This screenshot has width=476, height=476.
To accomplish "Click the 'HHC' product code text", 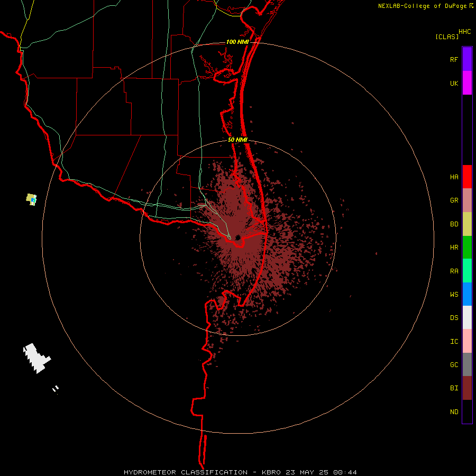I will 464,32.
